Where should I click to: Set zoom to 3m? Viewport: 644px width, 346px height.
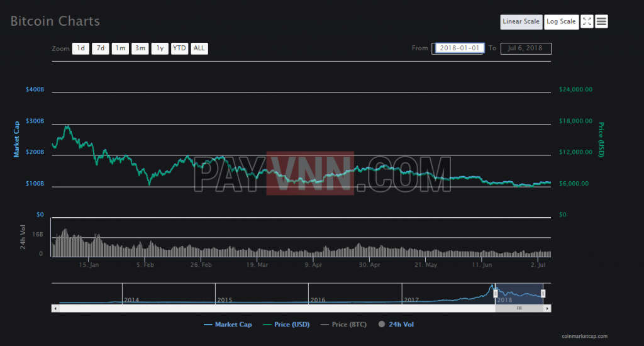tap(140, 48)
